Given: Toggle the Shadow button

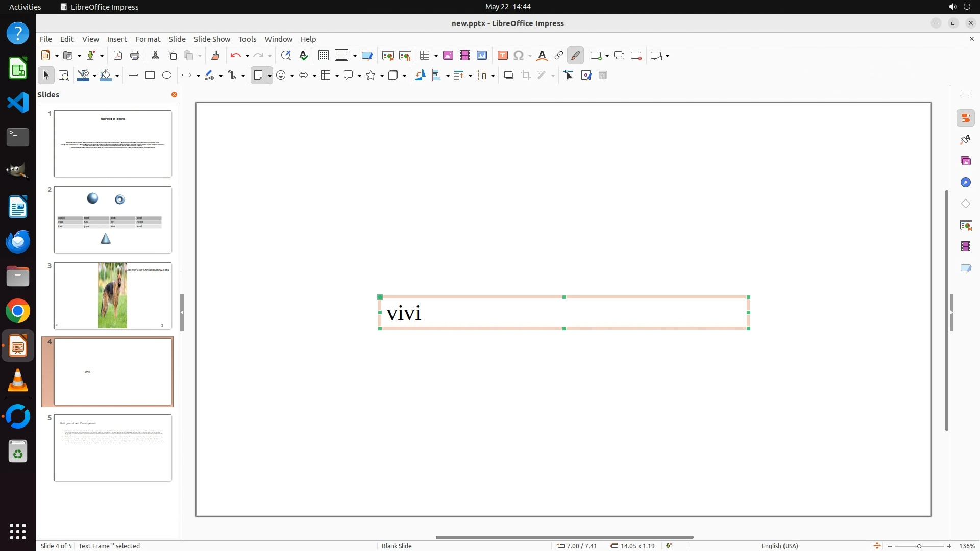Looking at the screenshot, I should pyautogui.click(x=508, y=76).
